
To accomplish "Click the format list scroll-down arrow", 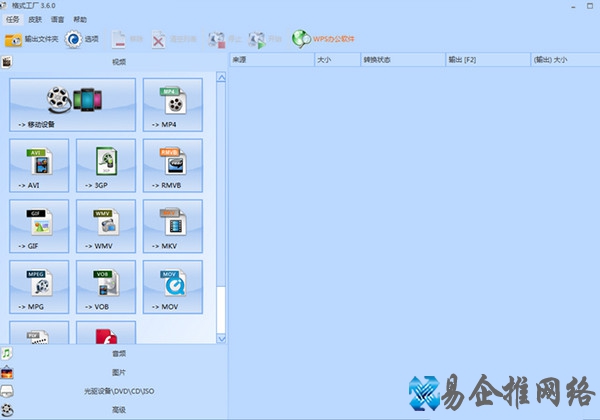I will (x=221, y=339).
